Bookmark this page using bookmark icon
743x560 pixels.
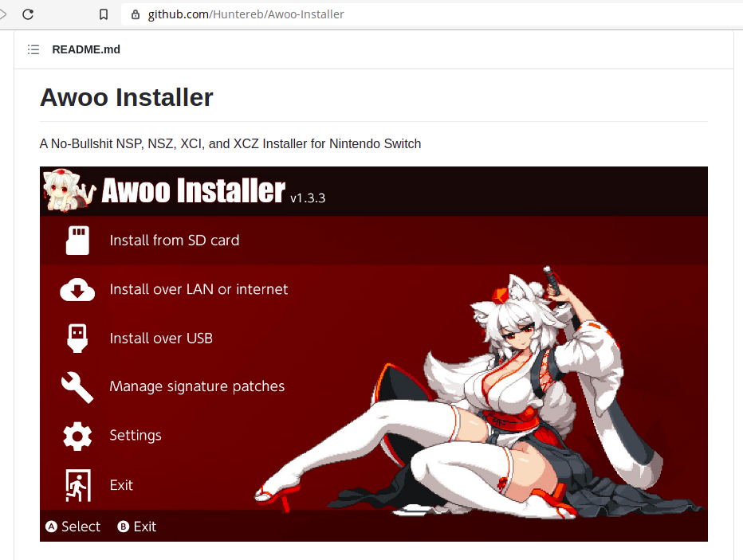[x=104, y=14]
